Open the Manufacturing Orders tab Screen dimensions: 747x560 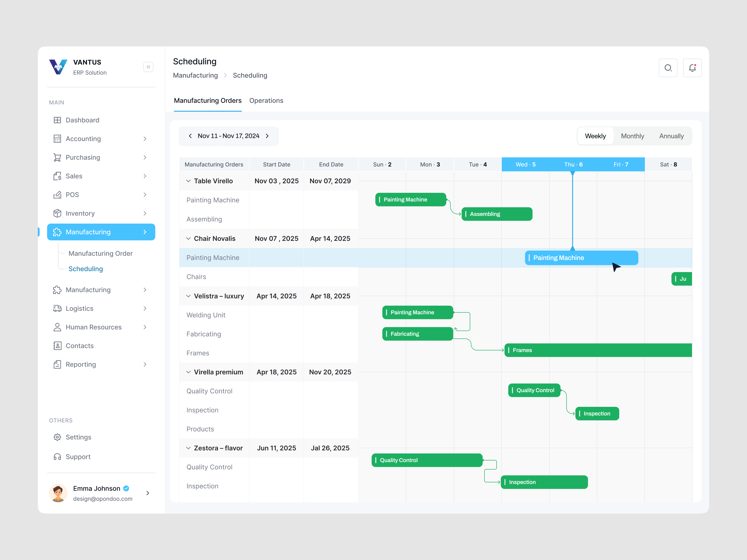click(x=208, y=101)
